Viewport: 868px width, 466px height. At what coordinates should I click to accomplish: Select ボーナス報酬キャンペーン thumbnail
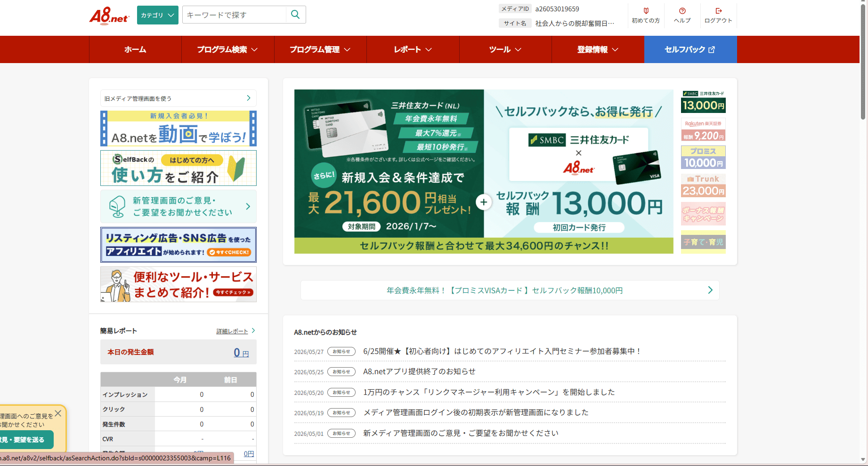703,214
